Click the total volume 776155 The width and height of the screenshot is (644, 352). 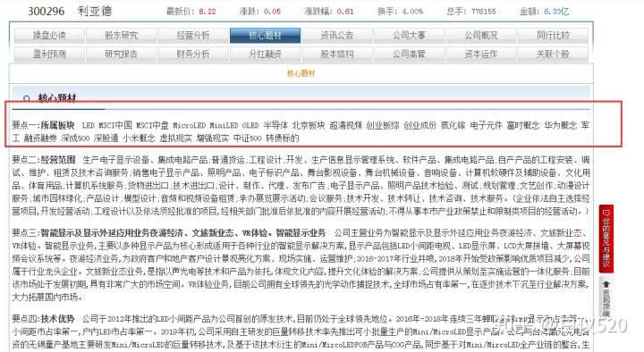[483, 12]
